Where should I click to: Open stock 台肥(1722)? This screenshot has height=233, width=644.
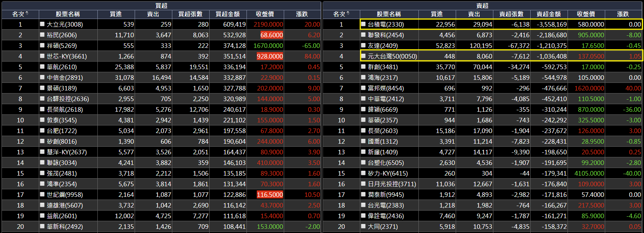(x=62, y=131)
